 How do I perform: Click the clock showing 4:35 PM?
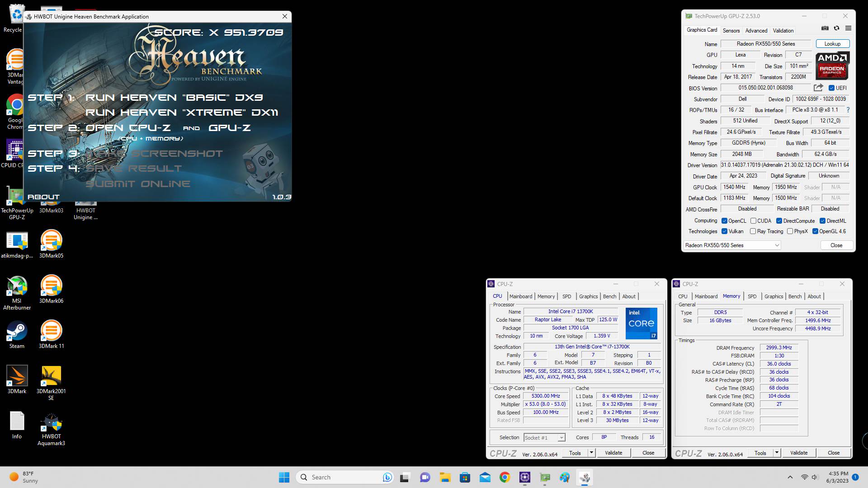click(x=838, y=477)
